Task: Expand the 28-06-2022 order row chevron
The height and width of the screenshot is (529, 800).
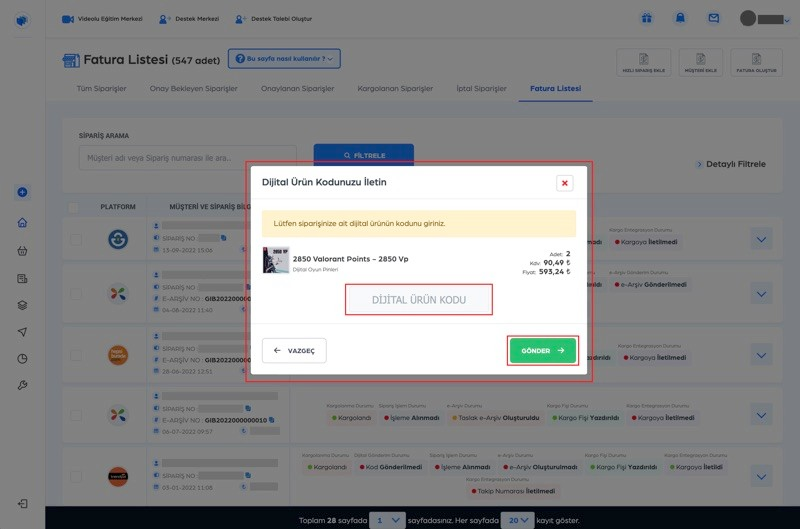Action: (761, 355)
